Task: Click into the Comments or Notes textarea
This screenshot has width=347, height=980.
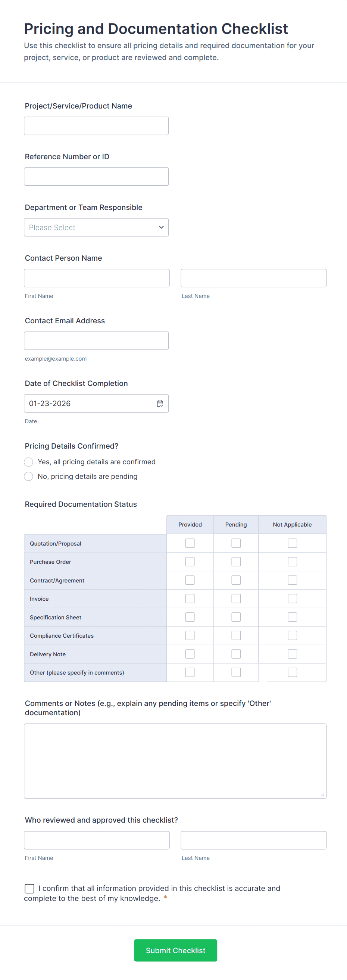Action: click(175, 761)
